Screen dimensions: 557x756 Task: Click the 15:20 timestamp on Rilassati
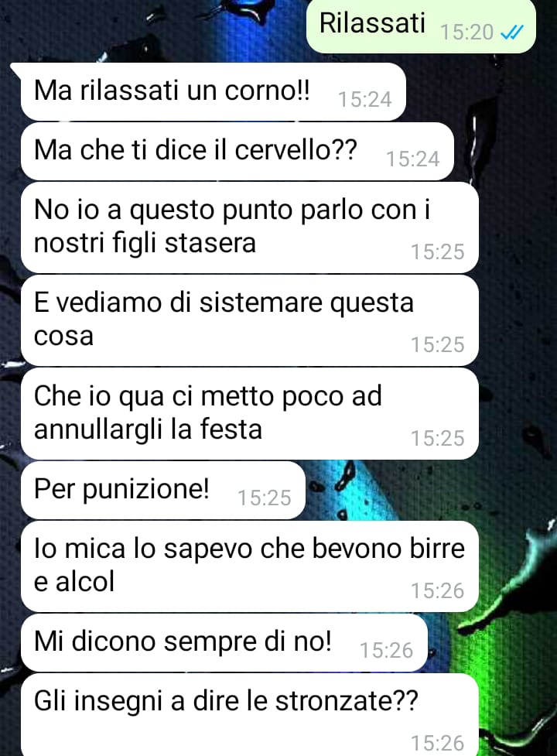point(467,32)
